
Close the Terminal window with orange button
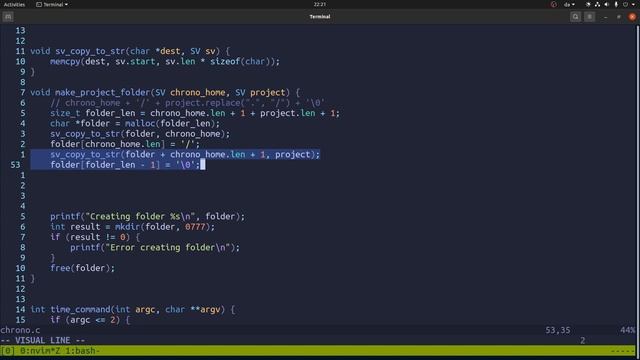click(632, 17)
